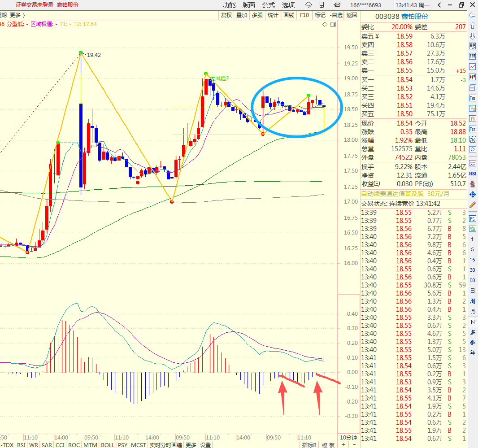
Task: Click the blue four-arrow move icon
Action: (472, 194)
